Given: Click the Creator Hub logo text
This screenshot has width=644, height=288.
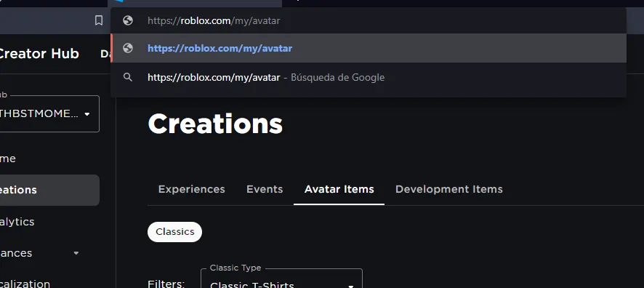Looking at the screenshot, I should [x=39, y=53].
